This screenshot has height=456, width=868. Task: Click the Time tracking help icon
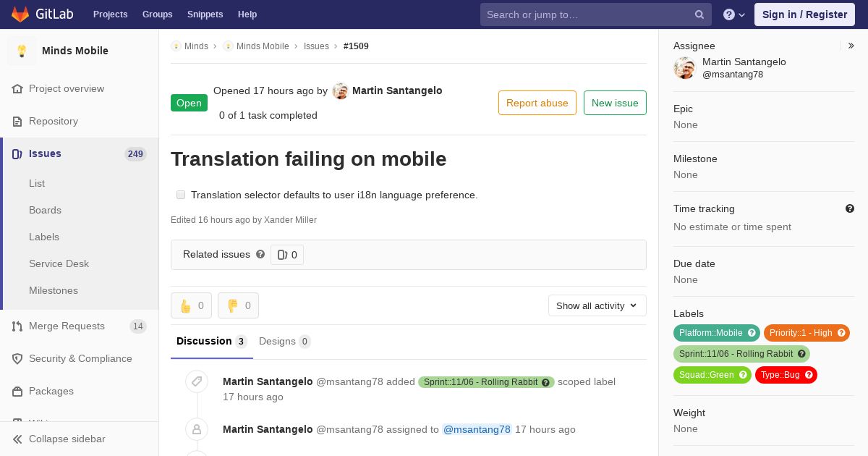click(x=850, y=208)
